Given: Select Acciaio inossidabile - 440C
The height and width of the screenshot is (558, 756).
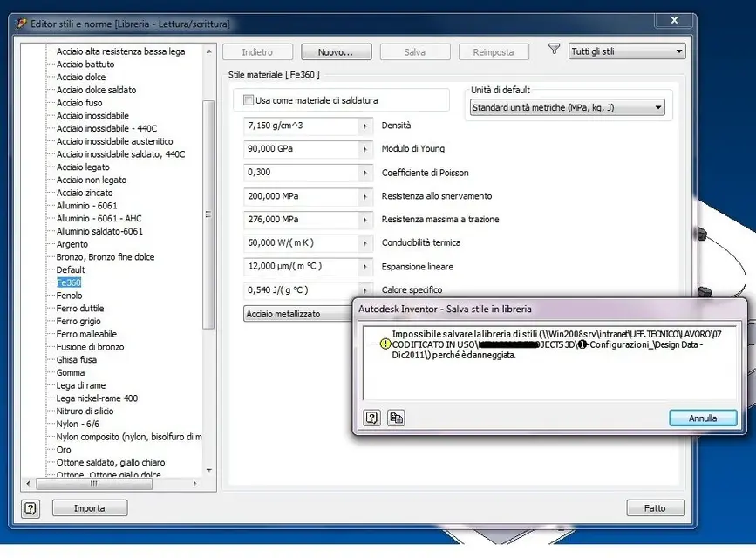Looking at the screenshot, I should click(106, 128).
